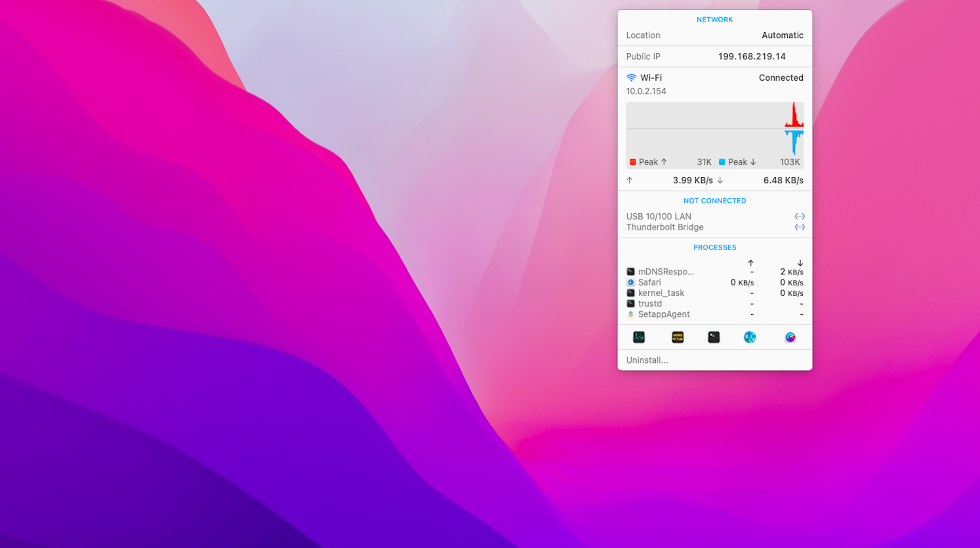Select the Location Automatic row
The image size is (980, 548).
[x=714, y=35]
